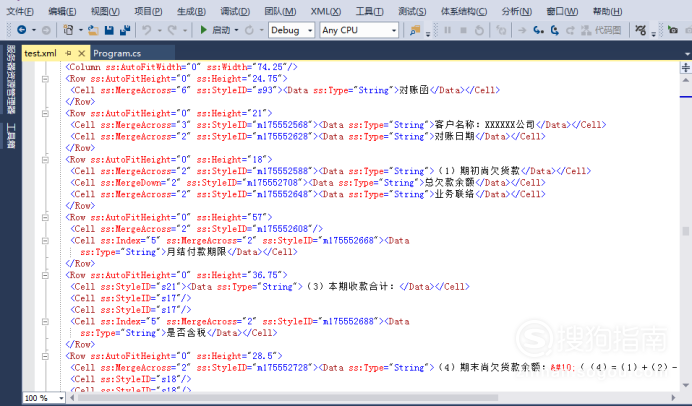
Task: Navigate backward with the back arrow icon
Action: coord(21,30)
